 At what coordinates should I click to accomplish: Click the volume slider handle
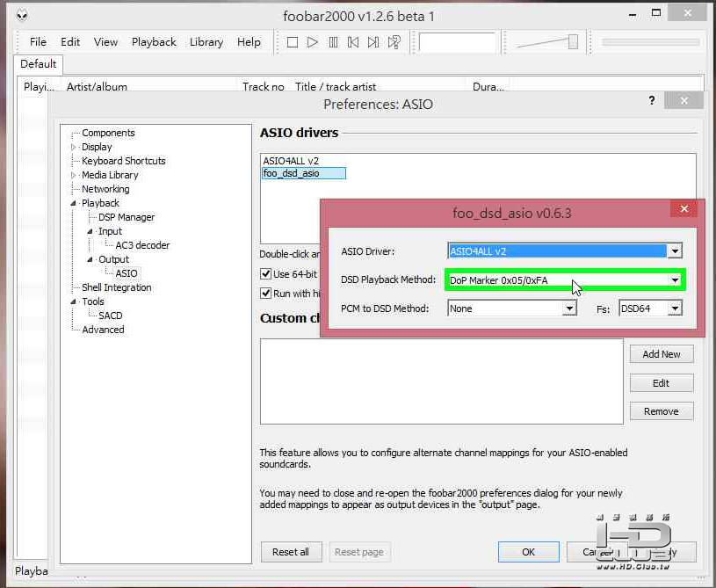(573, 41)
